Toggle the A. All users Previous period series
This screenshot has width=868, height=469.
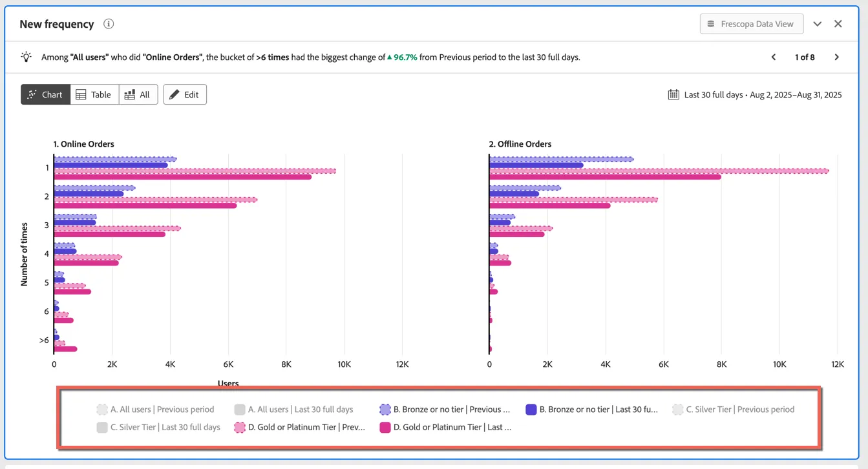(x=155, y=409)
